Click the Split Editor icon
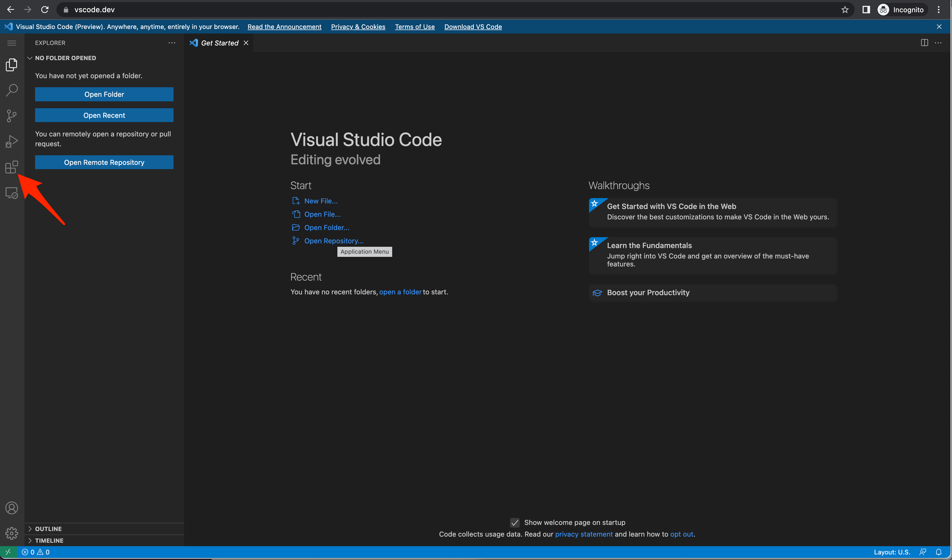Image resolution: width=952 pixels, height=560 pixels. (x=924, y=43)
